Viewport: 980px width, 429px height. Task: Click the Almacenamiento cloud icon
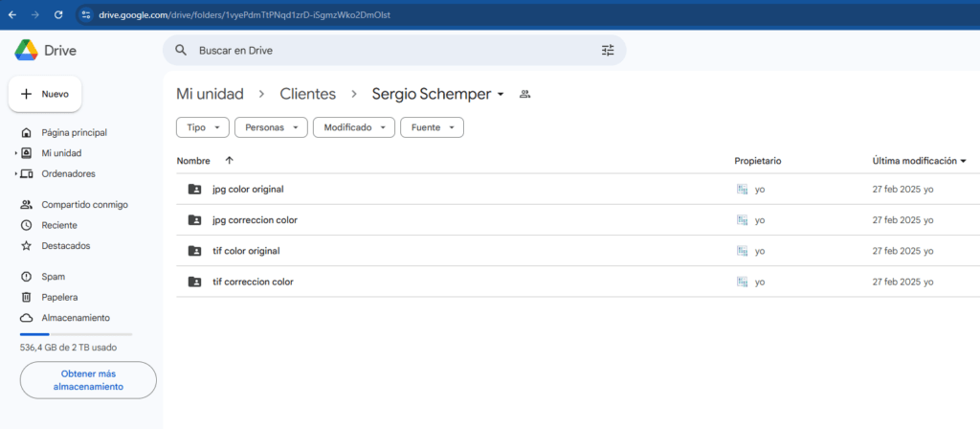pos(26,318)
